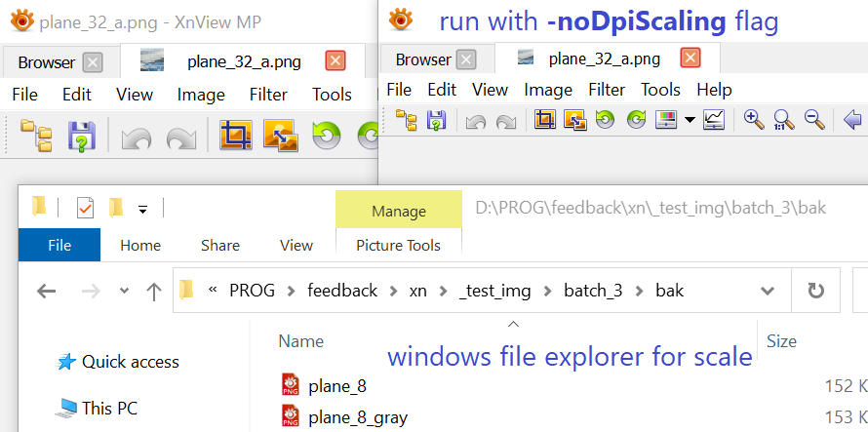Screen dimensions: 868x432
Task: Click Zoom in magnifier in right XnView
Action: (x=754, y=119)
